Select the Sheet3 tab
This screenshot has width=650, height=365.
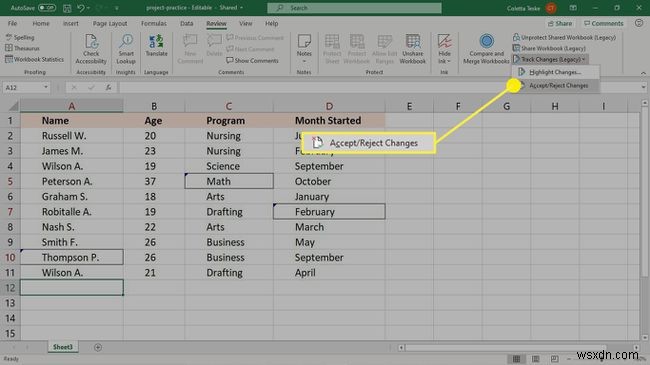click(63, 347)
